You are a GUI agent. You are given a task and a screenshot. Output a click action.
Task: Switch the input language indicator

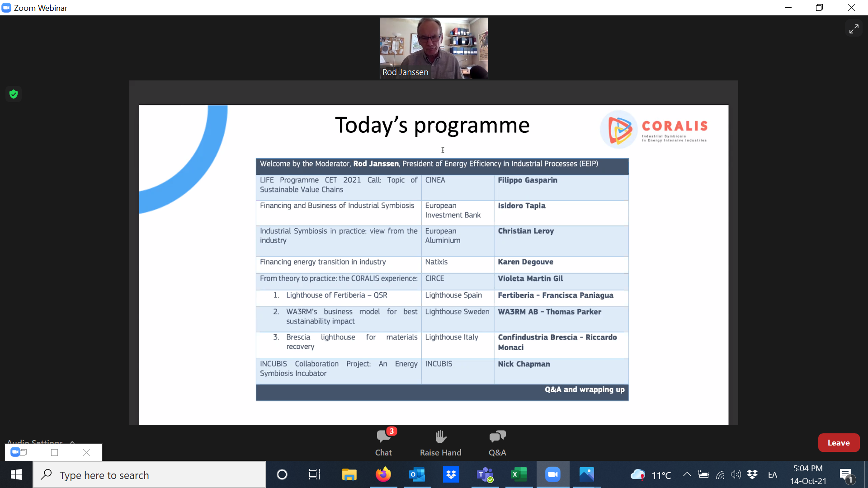[x=773, y=475]
